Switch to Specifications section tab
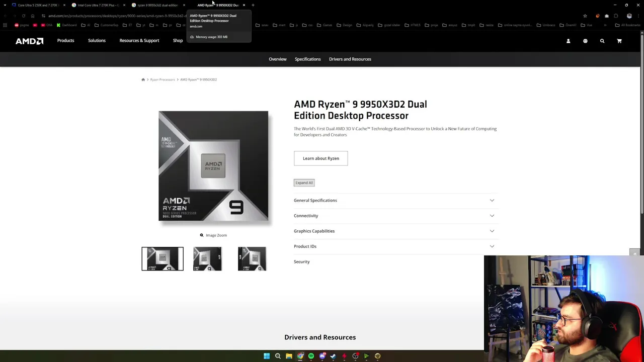Image resolution: width=644 pixels, height=362 pixels. tap(307, 59)
